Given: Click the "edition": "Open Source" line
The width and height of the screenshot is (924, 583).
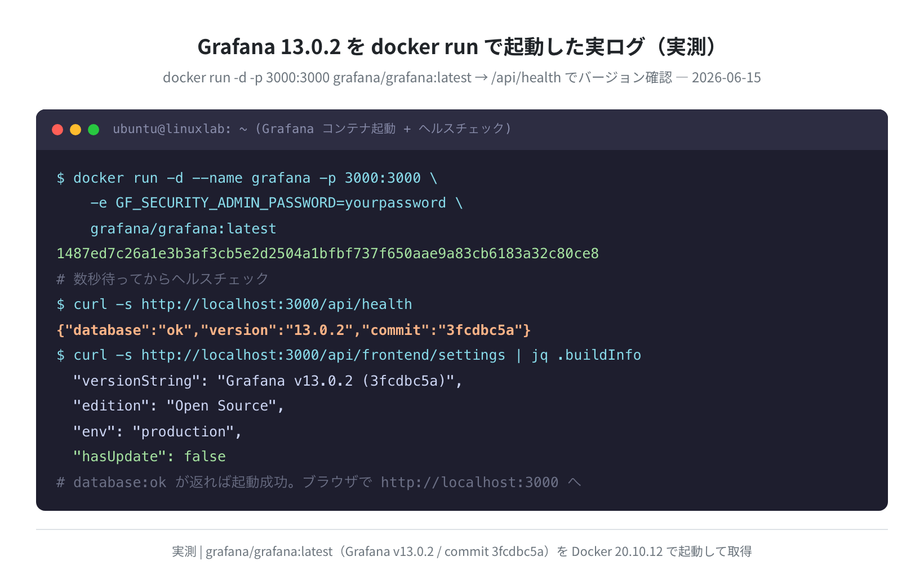Looking at the screenshot, I should [x=179, y=406].
